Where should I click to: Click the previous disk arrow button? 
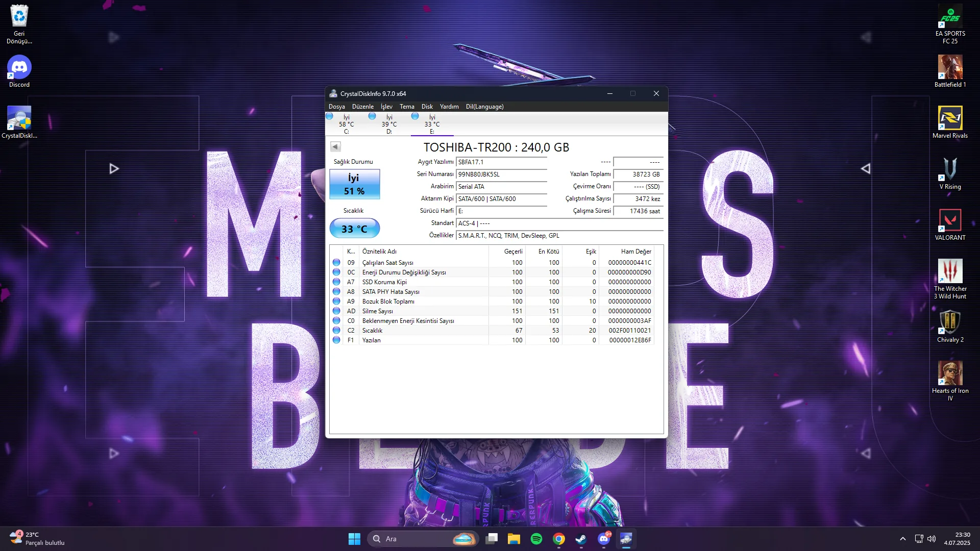click(335, 147)
